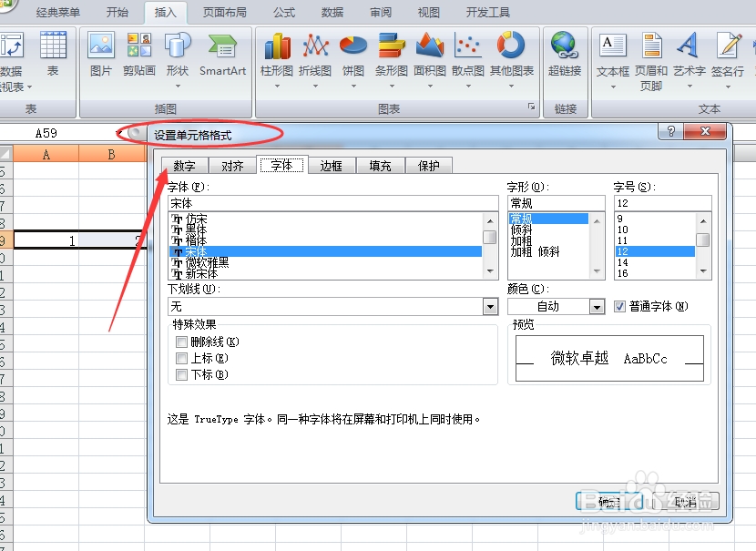Click the 字号 size input field
The width and height of the screenshot is (756, 551).
pos(662,203)
